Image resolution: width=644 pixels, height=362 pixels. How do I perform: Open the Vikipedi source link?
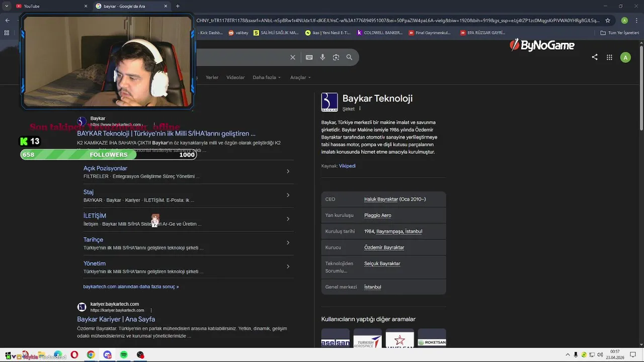347,166
